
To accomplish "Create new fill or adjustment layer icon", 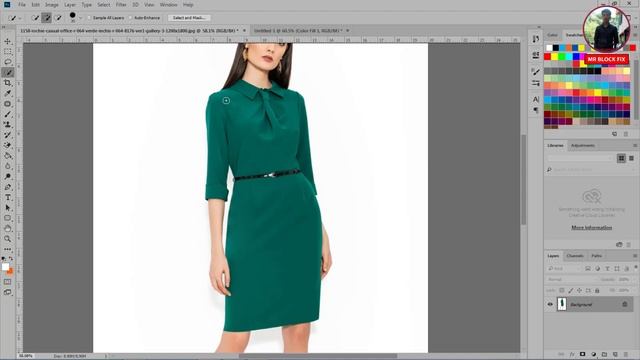I will (593, 354).
